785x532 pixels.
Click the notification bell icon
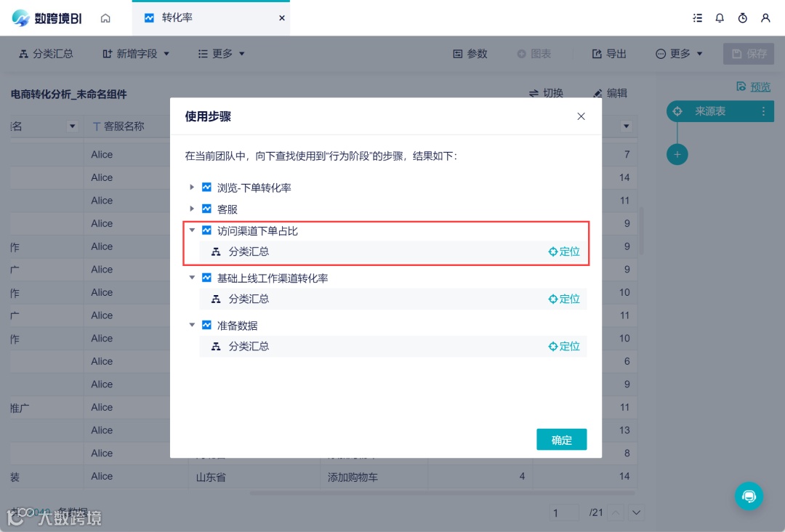720,17
